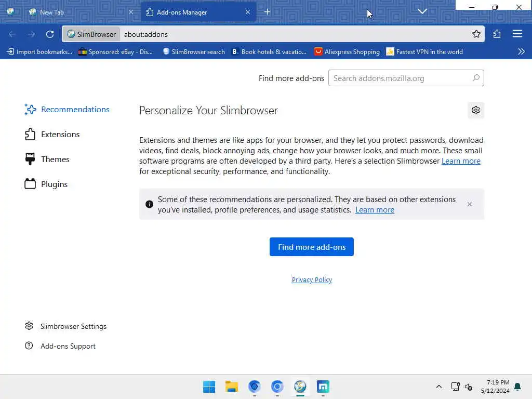
Task: Open Aliexpress Shopping bookmark
Action: (x=347, y=51)
